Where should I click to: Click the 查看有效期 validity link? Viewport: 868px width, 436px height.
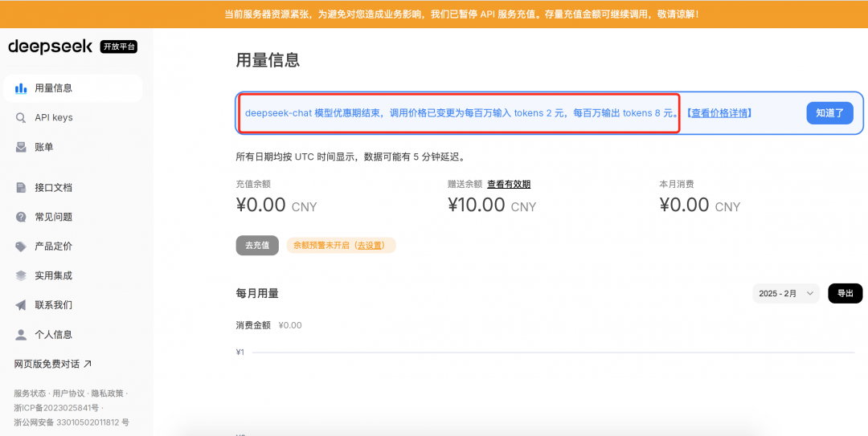tap(509, 185)
